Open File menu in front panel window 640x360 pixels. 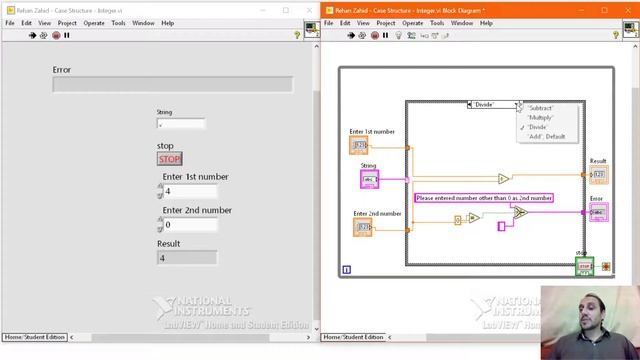pyautogui.click(x=10, y=23)
